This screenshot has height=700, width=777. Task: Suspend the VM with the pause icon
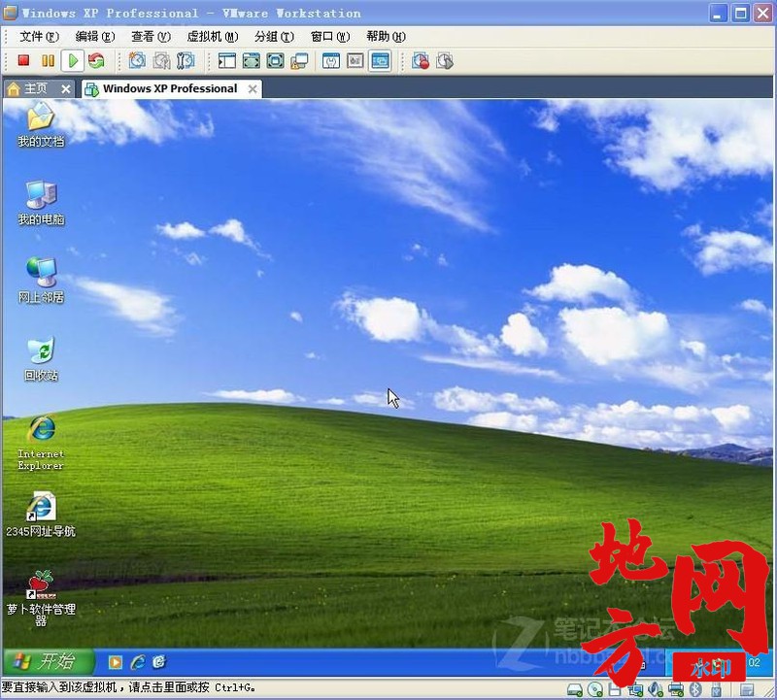48,60
